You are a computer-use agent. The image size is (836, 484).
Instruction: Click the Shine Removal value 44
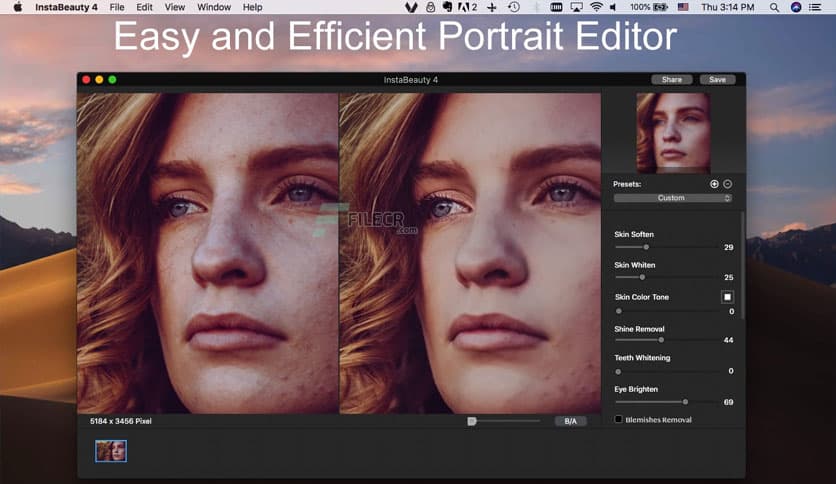tap(728, 340)
